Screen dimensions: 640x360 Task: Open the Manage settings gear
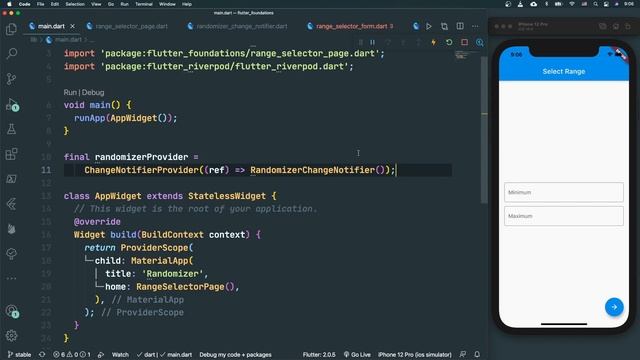pyautogui.click(x=11, y=336)
